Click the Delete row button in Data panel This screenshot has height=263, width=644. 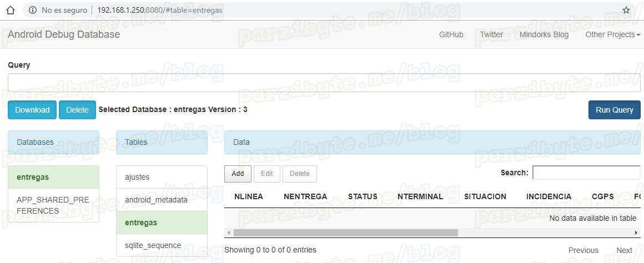[x=299, y=174]
